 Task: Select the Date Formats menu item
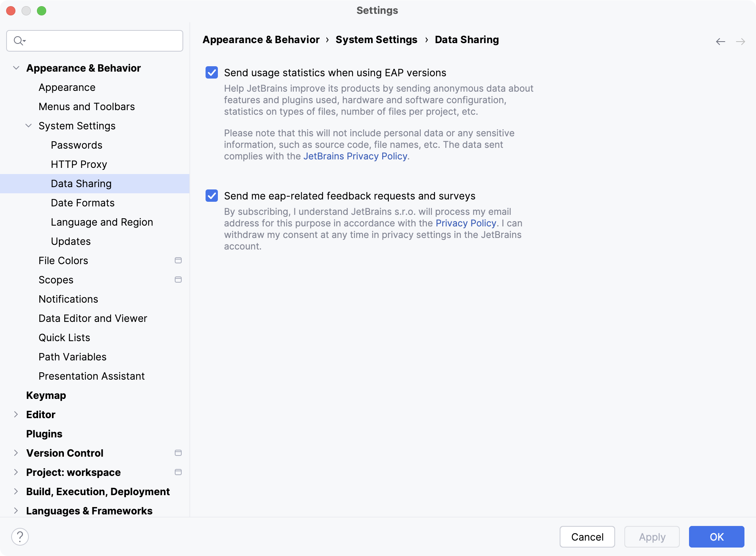click(83, 203)
